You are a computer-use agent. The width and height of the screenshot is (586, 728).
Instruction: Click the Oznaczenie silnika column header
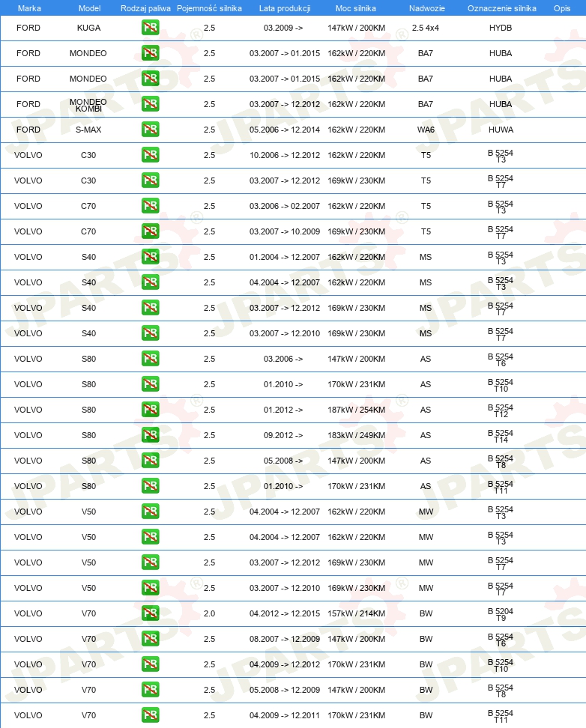click(x=502, y=8)
